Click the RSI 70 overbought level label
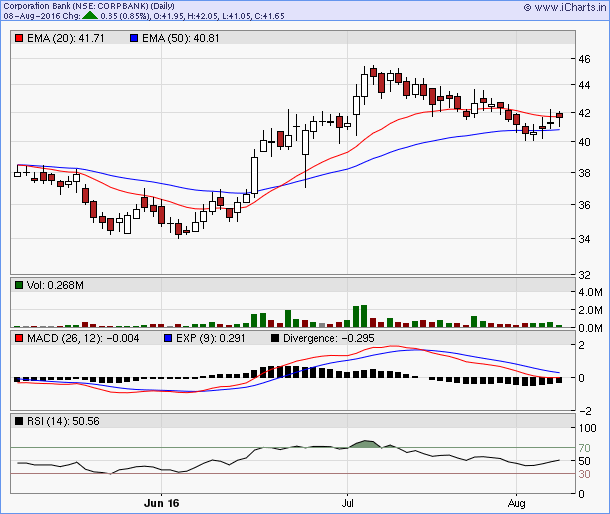This screenshot has width=610, height=514. point(584,448)
